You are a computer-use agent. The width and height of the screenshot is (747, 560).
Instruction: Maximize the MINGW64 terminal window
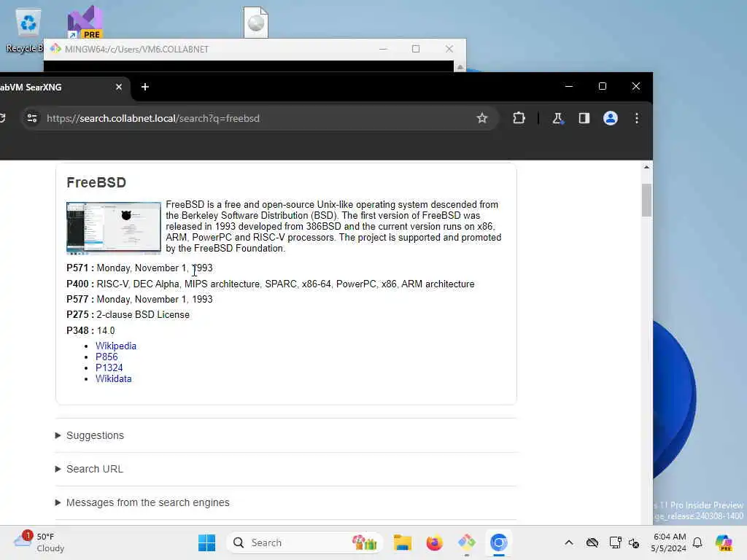coord(416,49)
